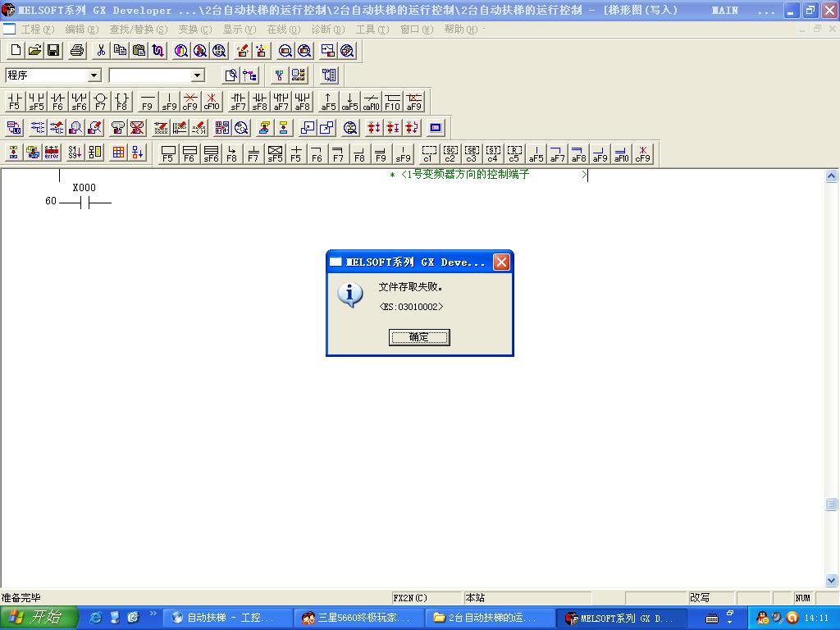Insert rising pulse contact sF7

click(238, 102)
